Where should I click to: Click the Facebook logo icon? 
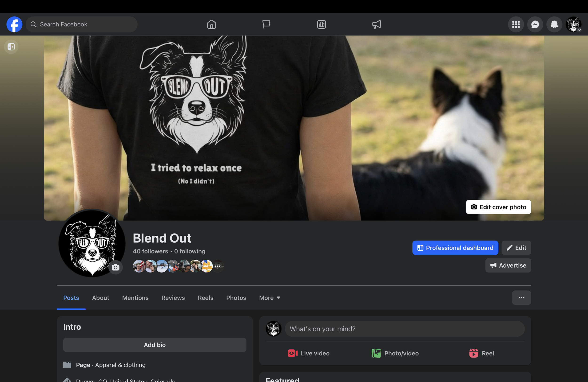point(14,24)
